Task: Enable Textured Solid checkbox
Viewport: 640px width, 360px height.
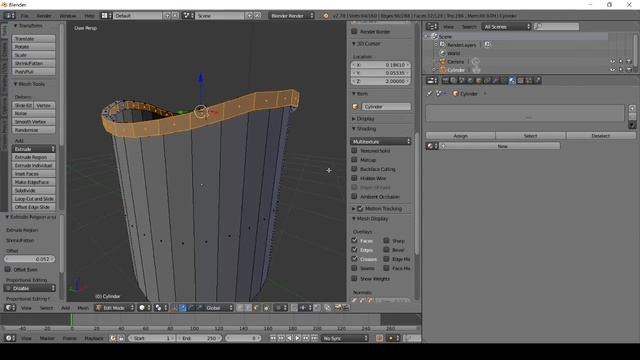Action: pos(354,151)
